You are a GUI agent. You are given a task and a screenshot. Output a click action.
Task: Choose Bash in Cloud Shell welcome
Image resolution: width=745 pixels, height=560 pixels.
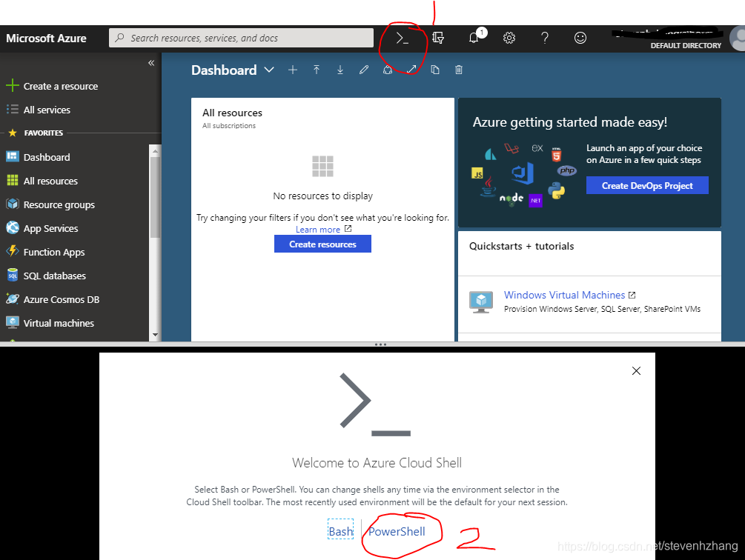click(x=341, y=531)
